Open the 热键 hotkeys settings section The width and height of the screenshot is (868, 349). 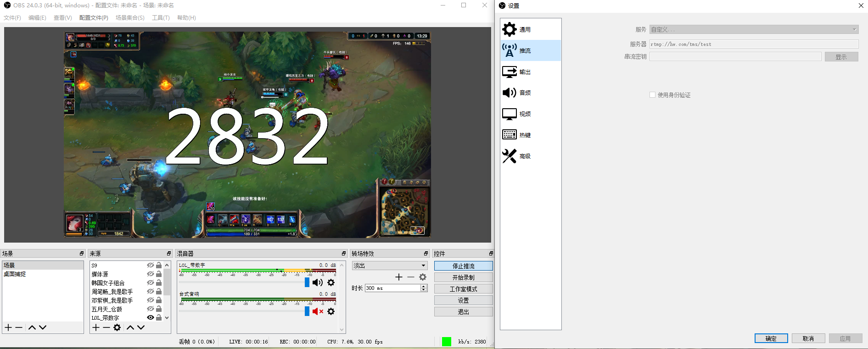point(531,135)
